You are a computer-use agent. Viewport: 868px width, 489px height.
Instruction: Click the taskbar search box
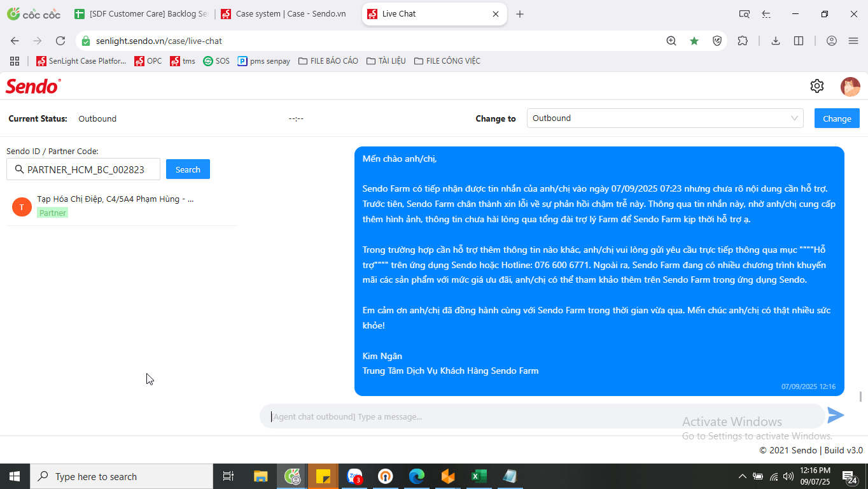[x=122, y=476]
